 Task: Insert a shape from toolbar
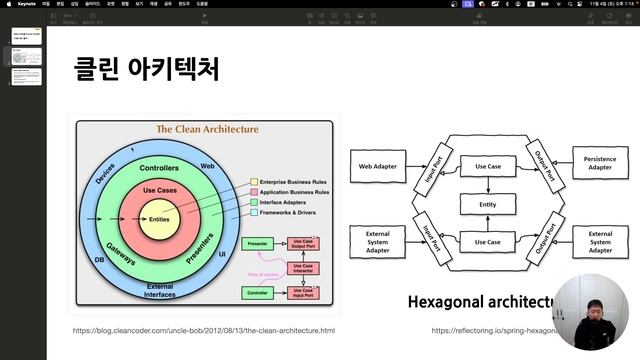click(x=347, y=17)
